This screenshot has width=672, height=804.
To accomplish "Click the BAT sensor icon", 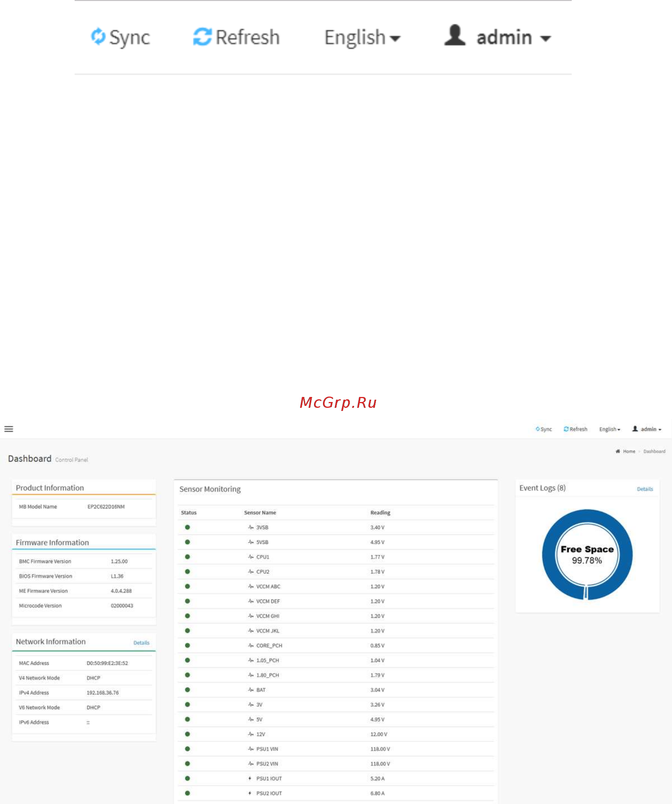I will pyautogui.click(x=251, y=690).
